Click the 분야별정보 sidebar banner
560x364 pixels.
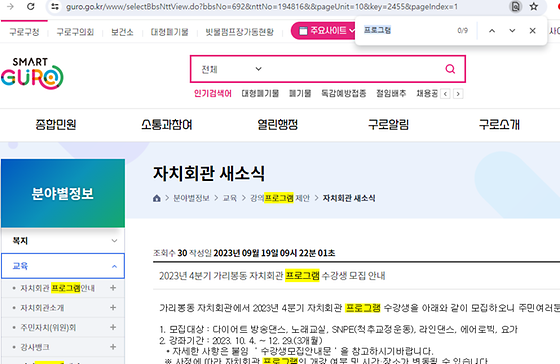[63, 193]
